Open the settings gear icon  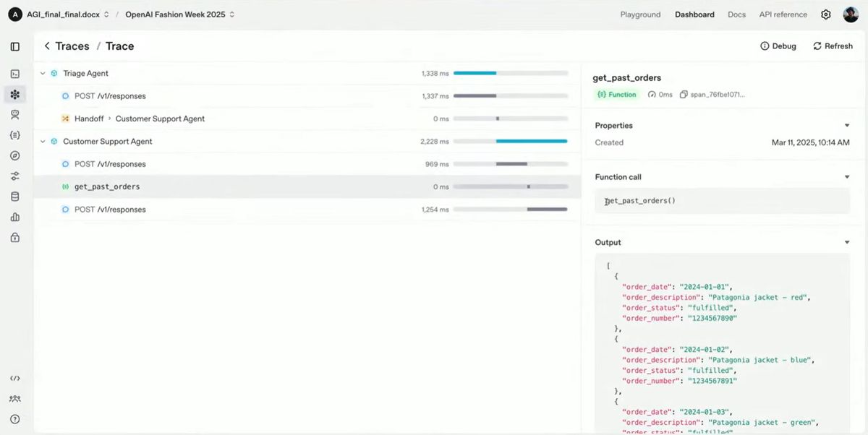(x=826, y=14)
